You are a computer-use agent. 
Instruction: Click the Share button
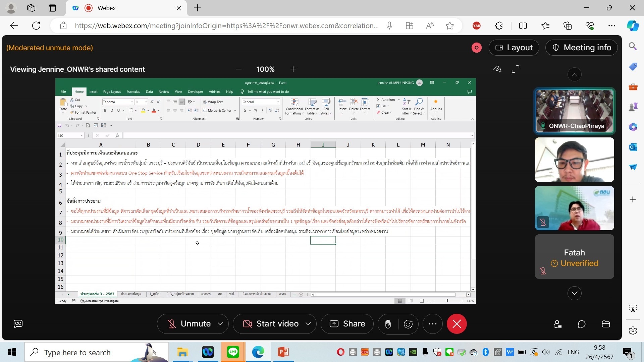click(347, 324)
